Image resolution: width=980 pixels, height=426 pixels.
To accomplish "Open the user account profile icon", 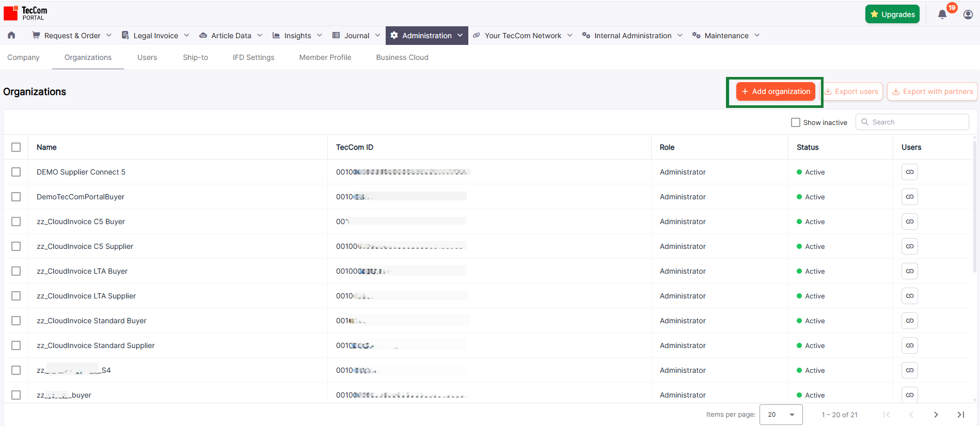I will point(968,14).
